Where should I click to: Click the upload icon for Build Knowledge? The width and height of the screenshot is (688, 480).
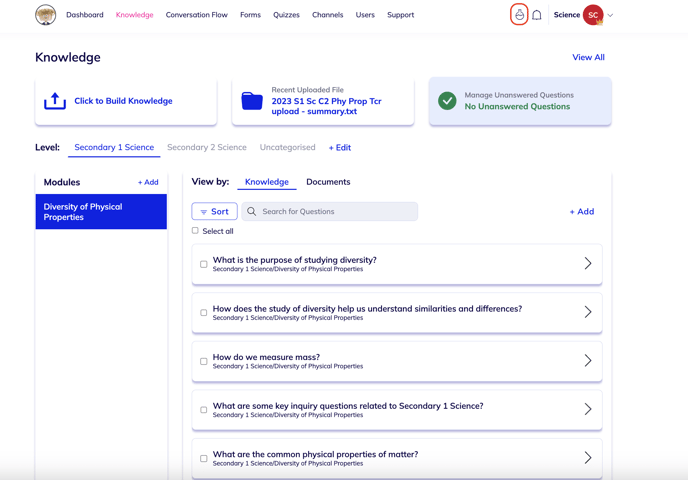pyautogui.click(x=55, y=101)
